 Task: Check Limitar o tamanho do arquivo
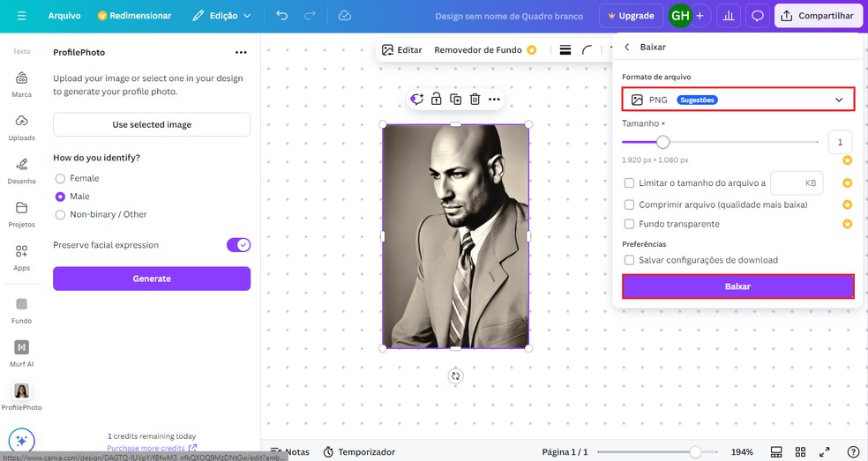pos(630,183)
